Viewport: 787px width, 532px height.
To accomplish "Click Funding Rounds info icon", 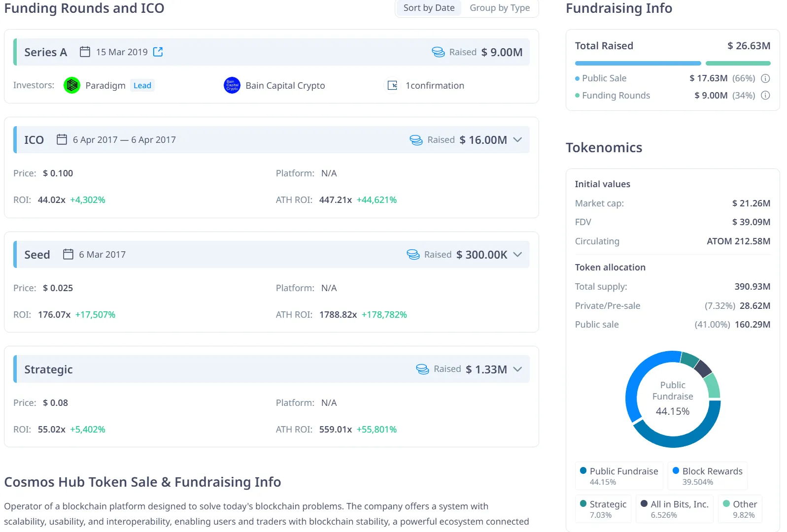I will [x=765, y=96].
